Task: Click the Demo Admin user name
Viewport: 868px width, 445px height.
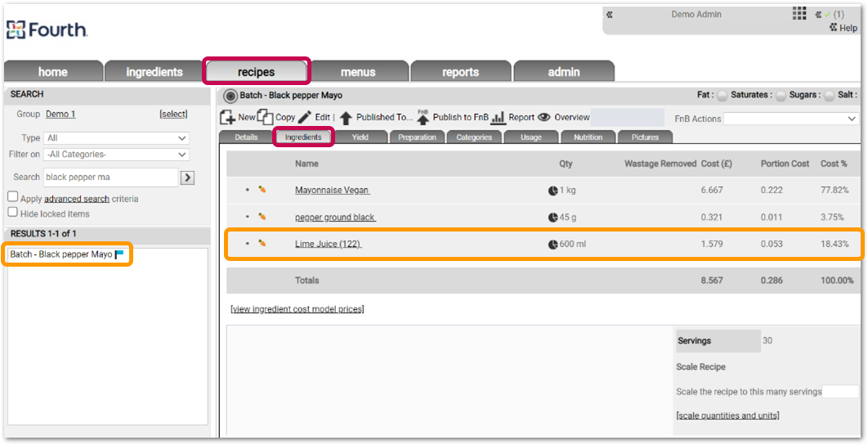Action: [x=696, y=15]
